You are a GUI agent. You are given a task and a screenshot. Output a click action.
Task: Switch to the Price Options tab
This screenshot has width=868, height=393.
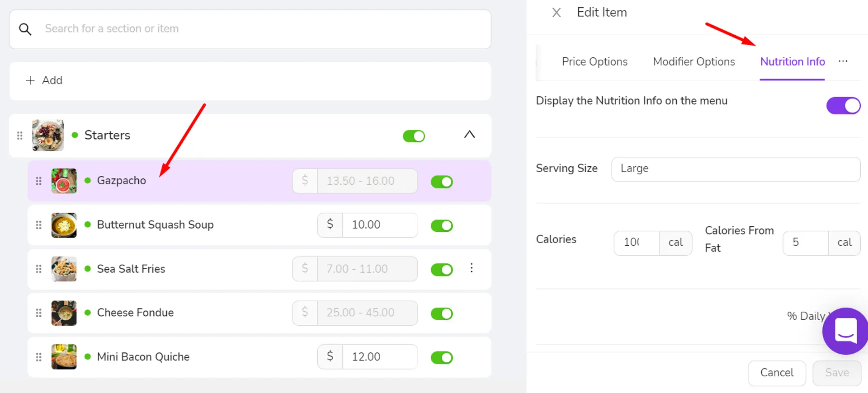tap(594, 62)
